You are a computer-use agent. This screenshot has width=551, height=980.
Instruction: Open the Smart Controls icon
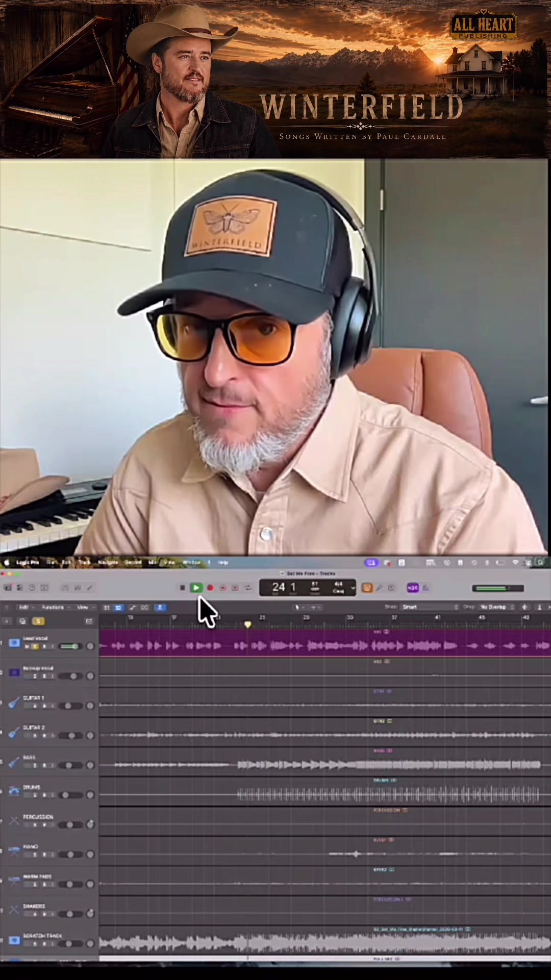point(65,587)
